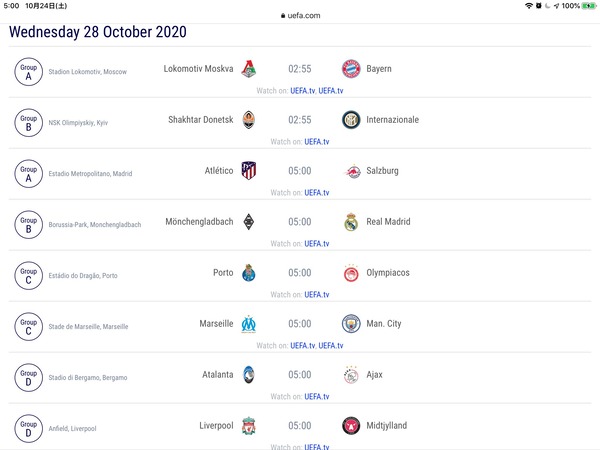The width and height of the screenshot is (600, 450).
Task: Open UEFA.tv link under Porto vs Olympiacos
Action: click(x=317, y=294)
